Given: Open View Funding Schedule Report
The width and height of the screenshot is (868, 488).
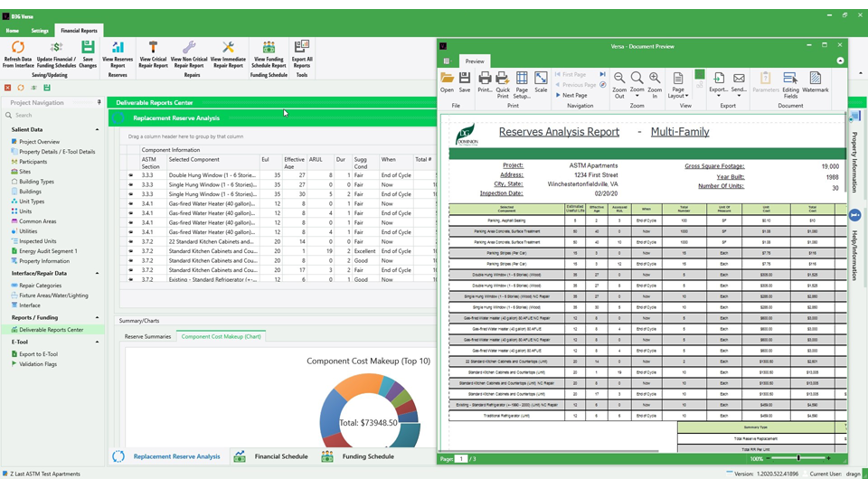Looking at the screenshot, I should pyautogui.click(x=269, y=49).
